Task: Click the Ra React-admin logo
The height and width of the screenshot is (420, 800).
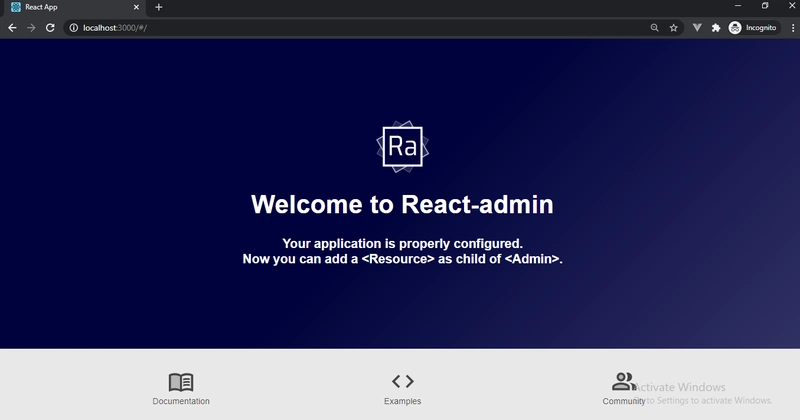Action: [403, 146]
